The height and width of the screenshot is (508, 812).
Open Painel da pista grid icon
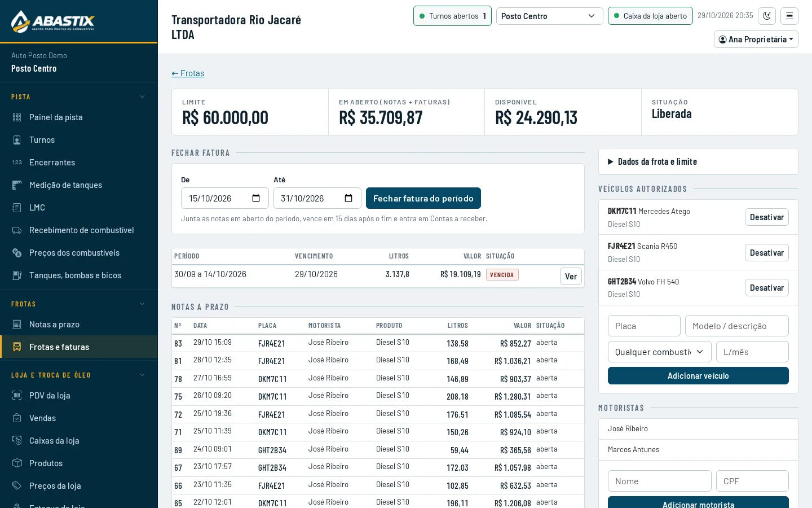[x=17, y=117]
